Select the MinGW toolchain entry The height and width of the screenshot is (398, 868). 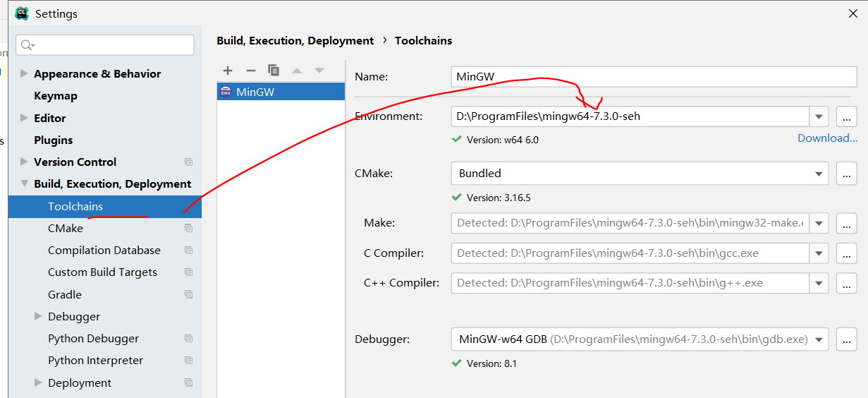click(281, 92)
